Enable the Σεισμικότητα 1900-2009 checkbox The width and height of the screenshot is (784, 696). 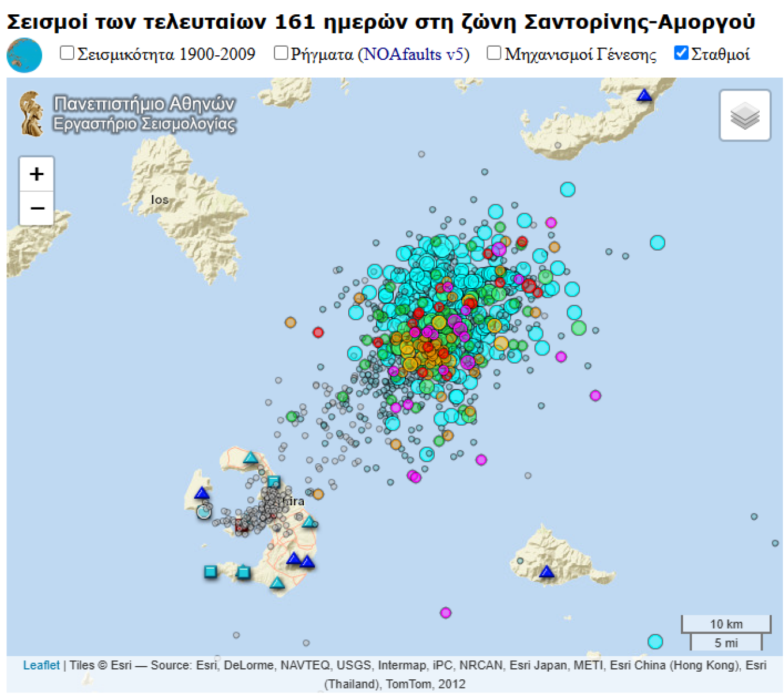(x=67, y=54)
